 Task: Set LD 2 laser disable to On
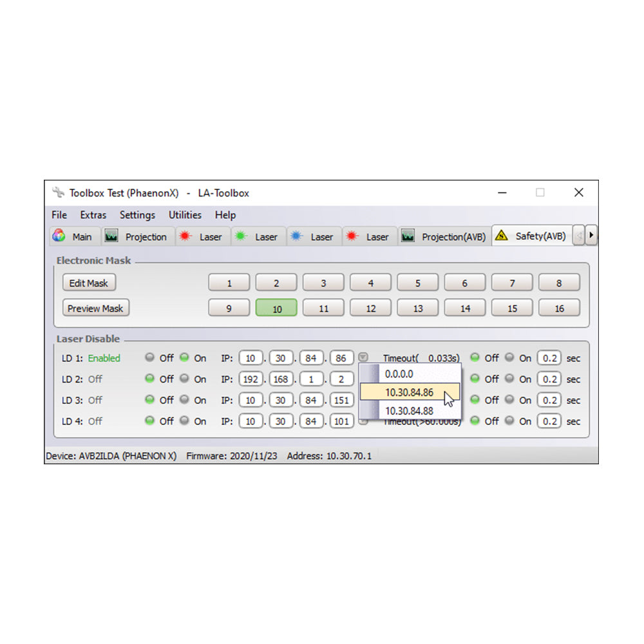tap(184, 378)
